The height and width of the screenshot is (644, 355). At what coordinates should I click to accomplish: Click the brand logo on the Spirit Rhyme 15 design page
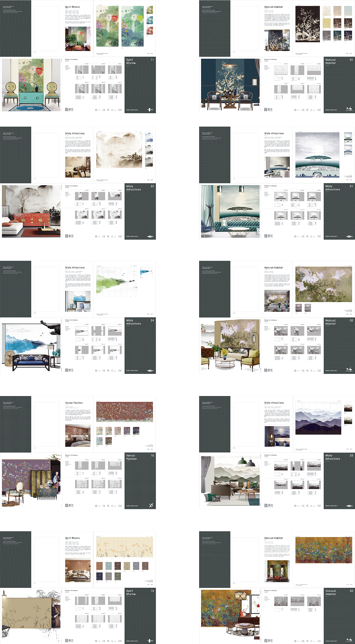[x=69, y=641]
